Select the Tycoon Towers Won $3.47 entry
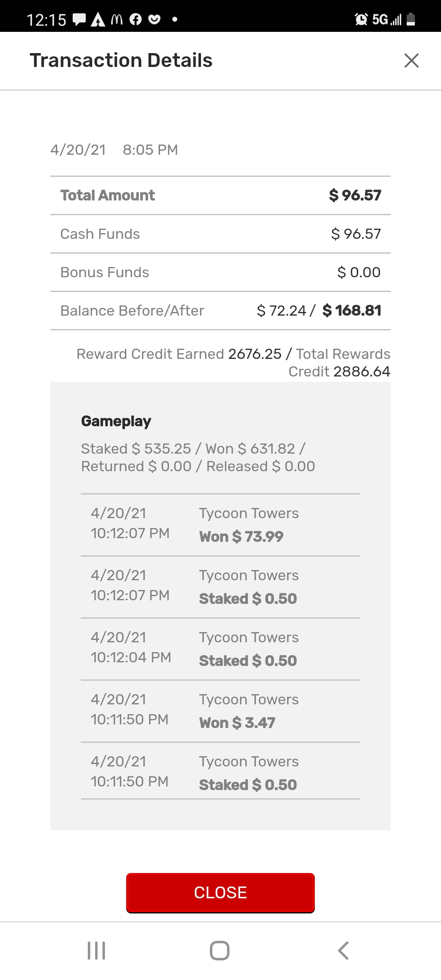The height and width of the screenshot is (980, 441). 220,711
